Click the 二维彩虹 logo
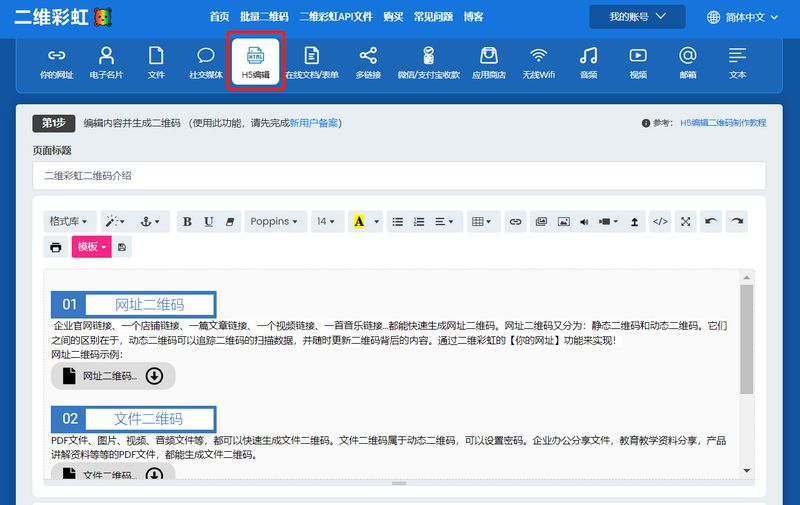800x505 pixels. coord(63,17)
